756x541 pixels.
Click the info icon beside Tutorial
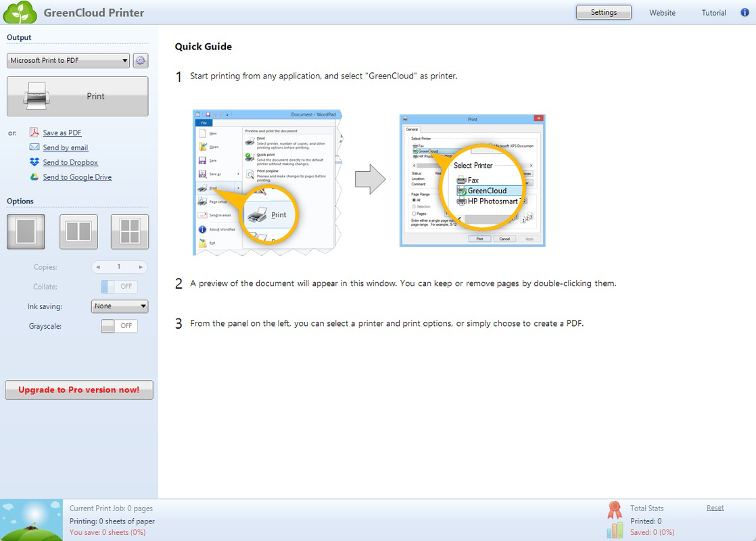pyautogui.click(x=745, y=13)
